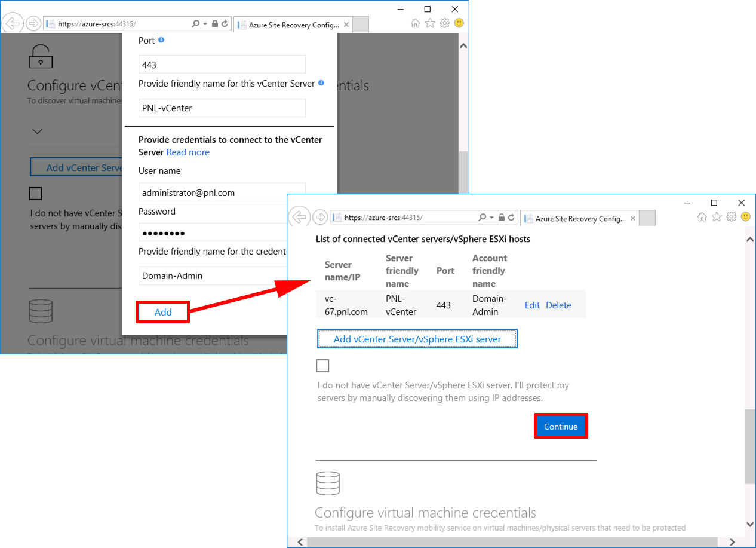Click 'Configure virtual machine credentials' heading in front window
The image size is (756, 548).
point(425,513)
